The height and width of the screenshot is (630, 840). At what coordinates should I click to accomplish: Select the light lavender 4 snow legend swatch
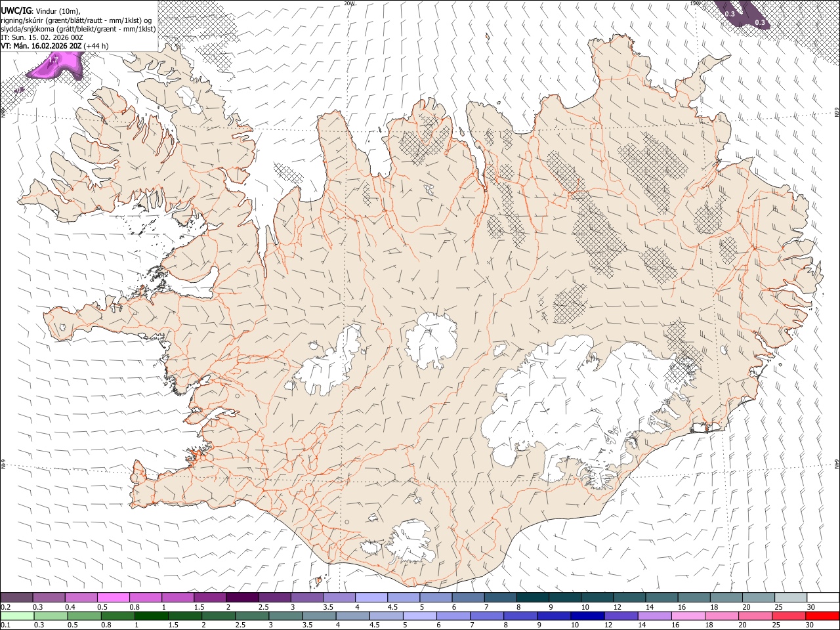pos(372,597)
